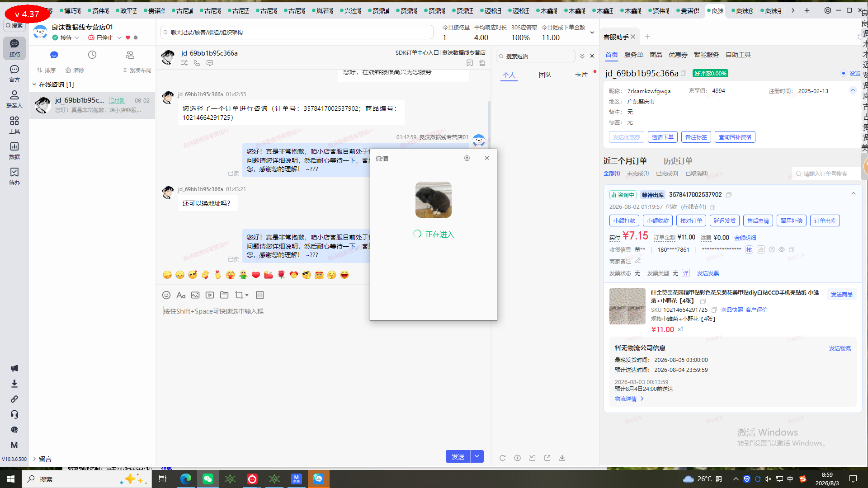The width and height of the screenshot is (868, 488).
Task: Open the 已停止 robot status dropdown
Action: click(x=119, y=38)
